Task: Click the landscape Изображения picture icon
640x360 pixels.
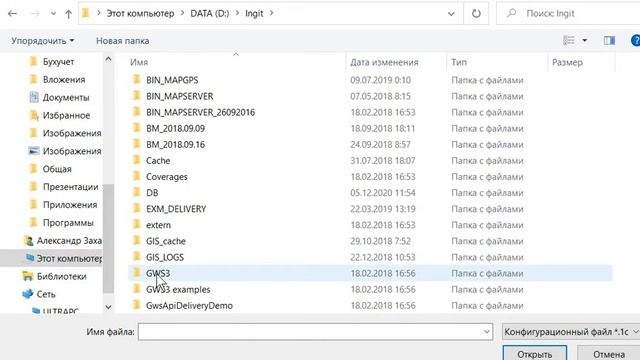Action: [x=34, y=151]
